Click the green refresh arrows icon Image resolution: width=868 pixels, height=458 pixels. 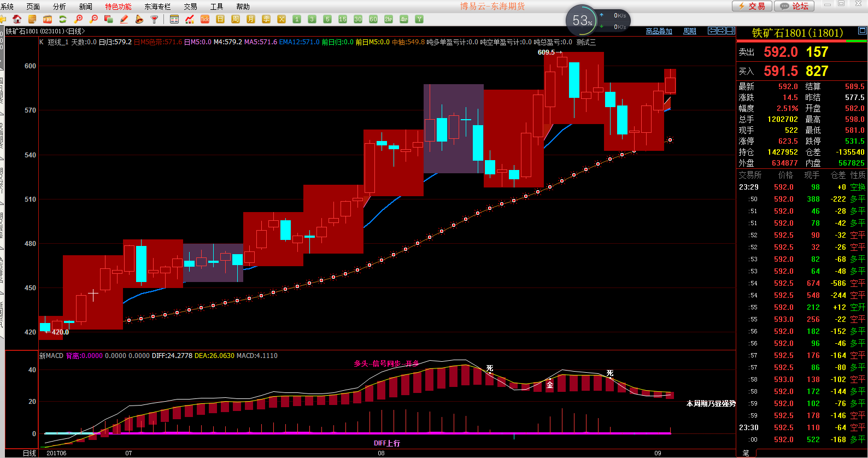pyautogui.click(x=63, y=19)
